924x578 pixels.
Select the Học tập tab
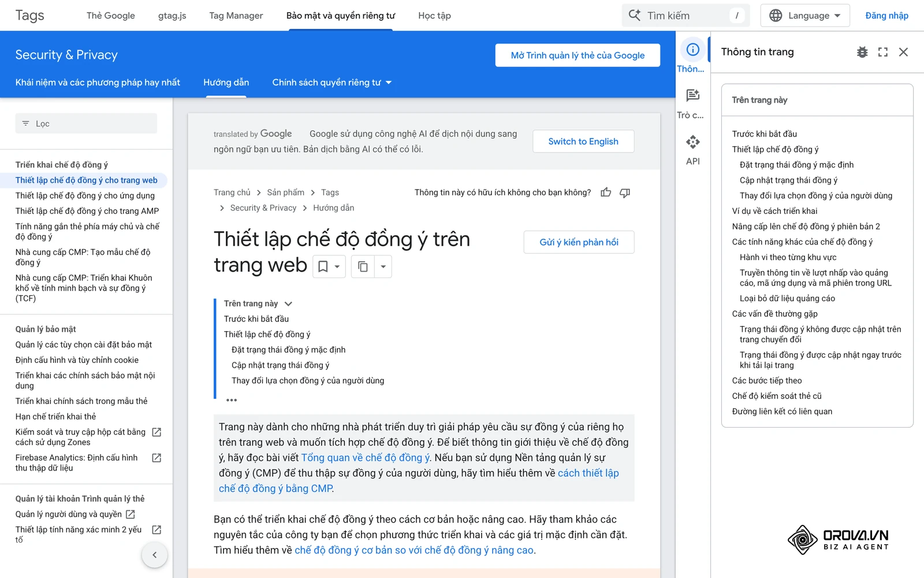point(435,16)
